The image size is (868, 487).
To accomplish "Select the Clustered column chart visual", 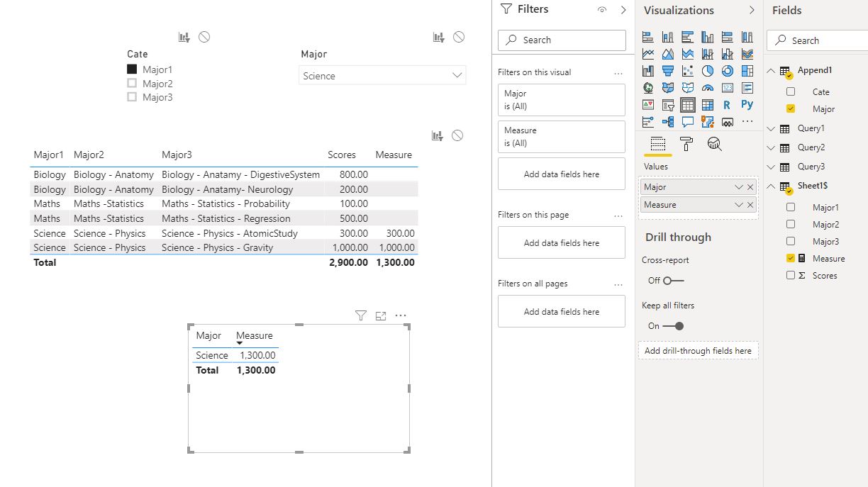I will (x=707, y=37).
